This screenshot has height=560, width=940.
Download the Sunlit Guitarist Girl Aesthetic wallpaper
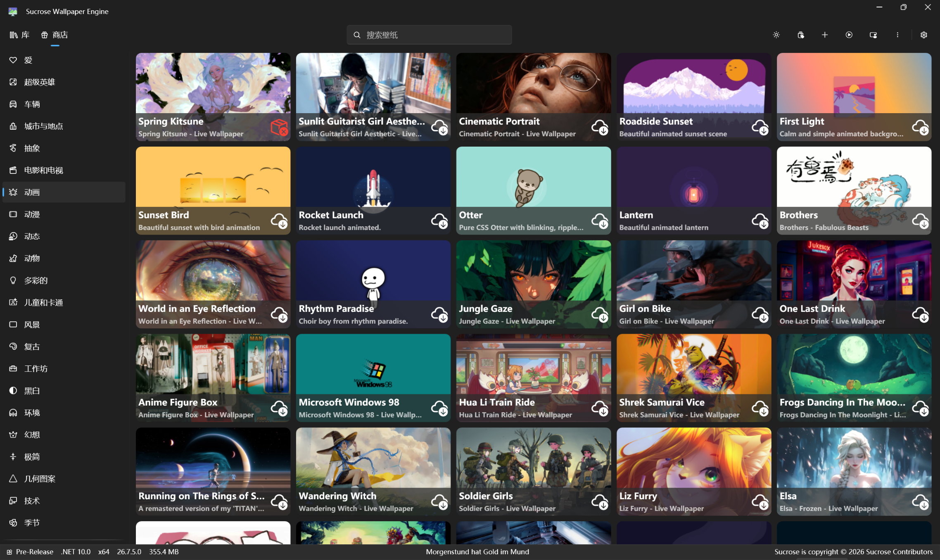[439, 127]
